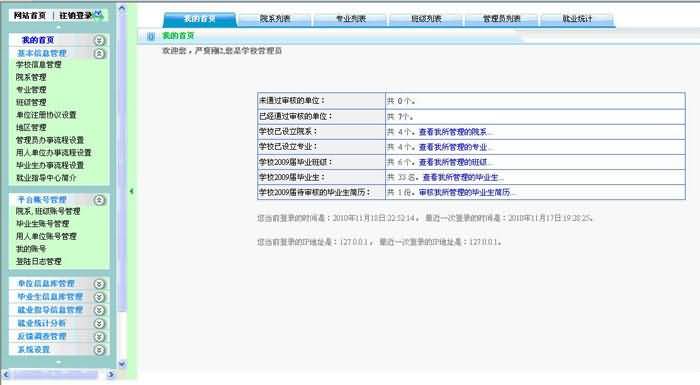Click the small icon beside 注销登录
The width and height of the screenshot is (700, 385).
pyautogui.click(x=99, y=15)
